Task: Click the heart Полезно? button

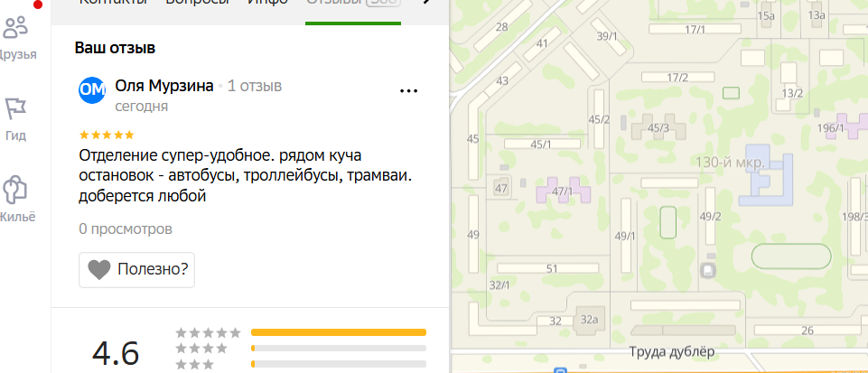Action: tap(136, 270)
